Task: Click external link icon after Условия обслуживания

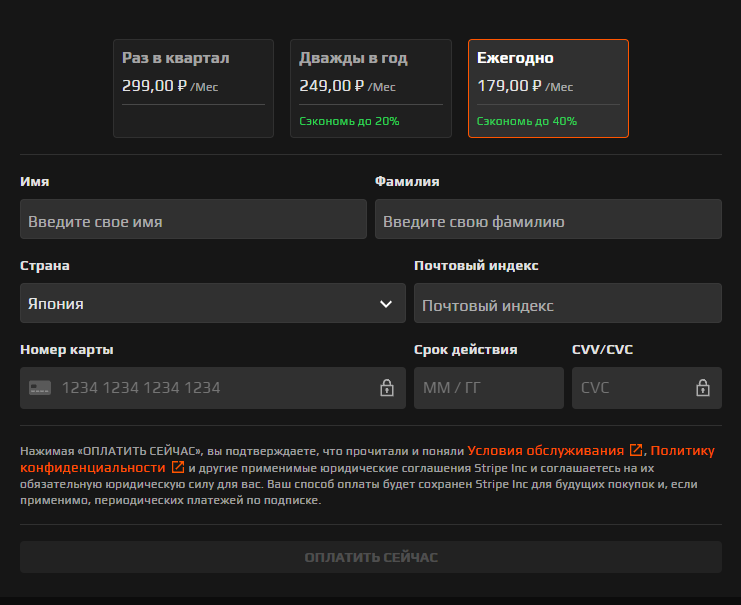Action: (636, 450)
